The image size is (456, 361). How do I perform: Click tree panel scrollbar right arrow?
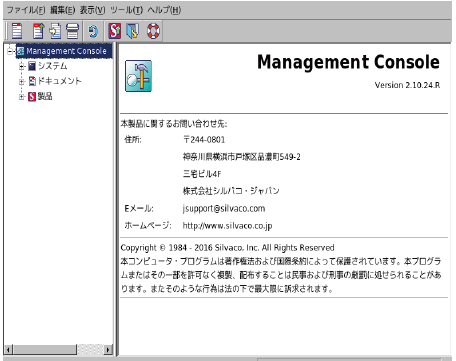(107, 350)
